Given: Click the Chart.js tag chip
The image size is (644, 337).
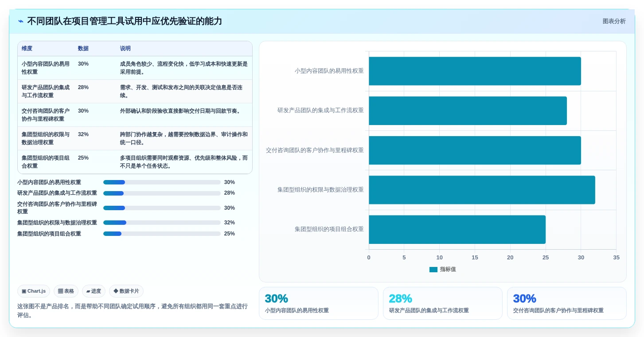Looking at the screenshot, I should coord(34,291).
